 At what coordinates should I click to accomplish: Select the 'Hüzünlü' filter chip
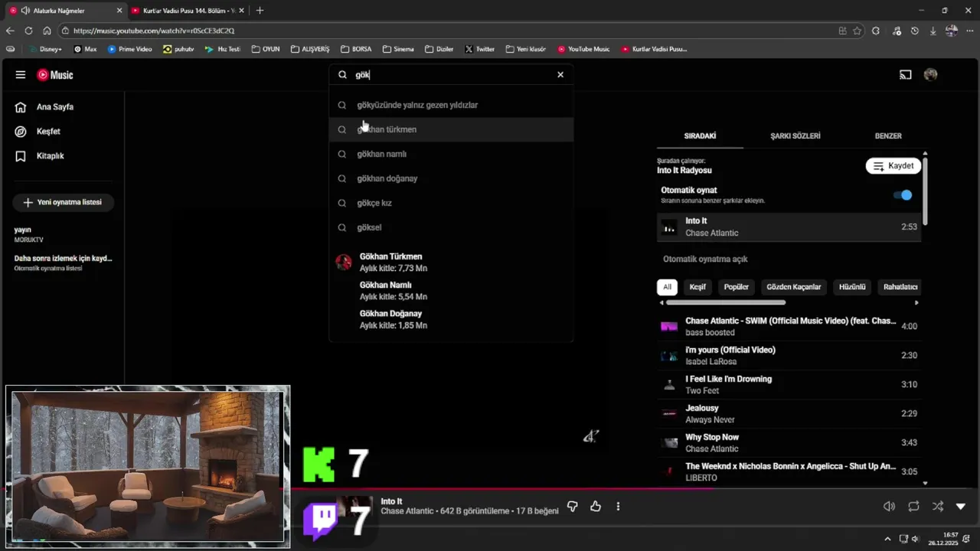click(x=852, y=287)
